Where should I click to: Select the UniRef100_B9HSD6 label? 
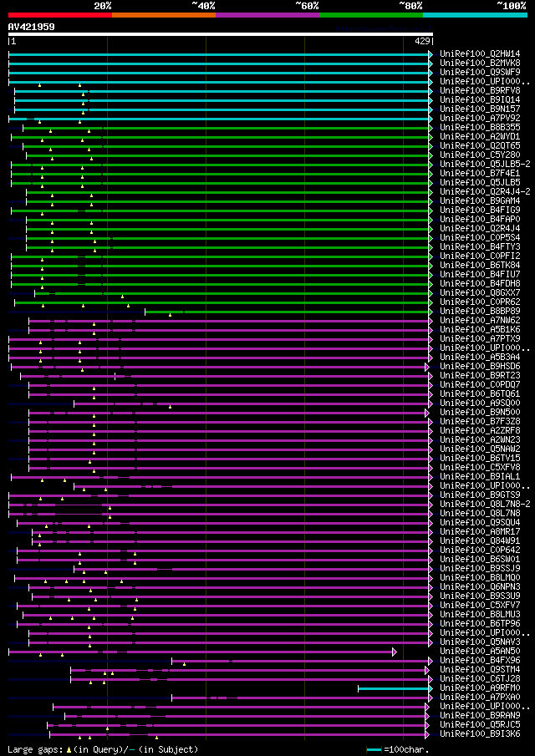[x=480, y=366]
